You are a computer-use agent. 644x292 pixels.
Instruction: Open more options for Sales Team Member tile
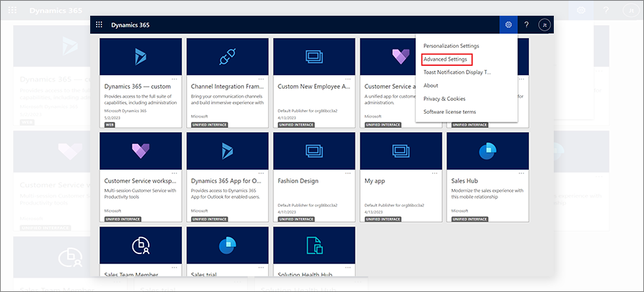point(174,268)
